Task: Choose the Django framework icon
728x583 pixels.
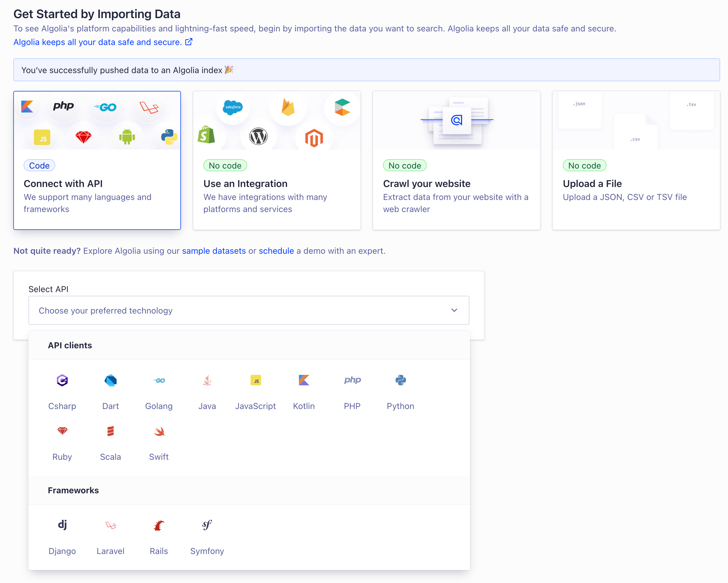Action: click(x=62, y=526)
